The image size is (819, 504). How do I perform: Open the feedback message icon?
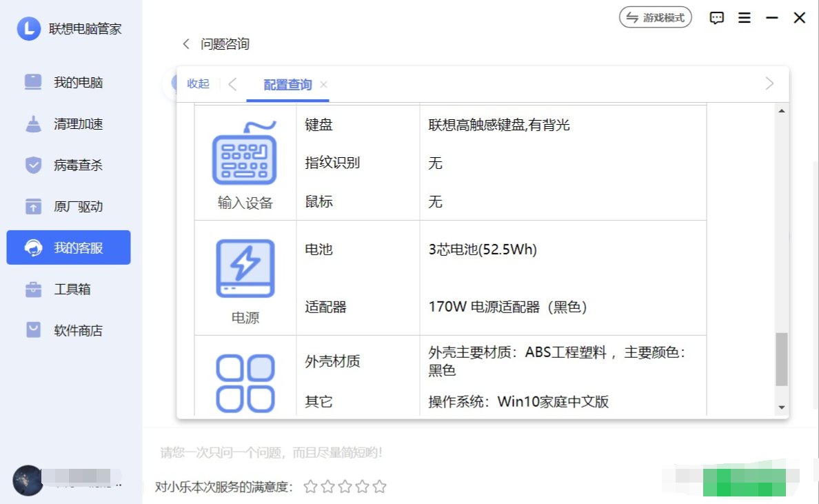[x=717, y=18]
